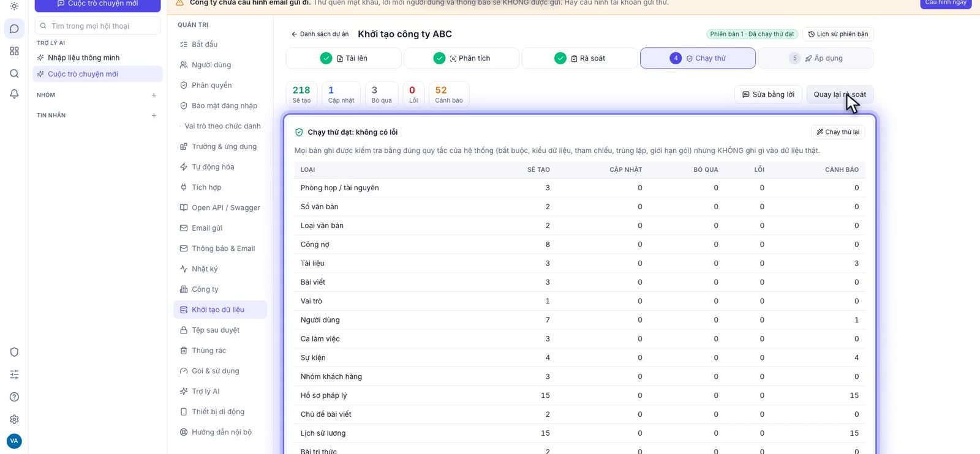Image resolution: width=980 pixels, height=454 pixels.
Task: Switch to the Rà soát step
Action: click(580, 58)
